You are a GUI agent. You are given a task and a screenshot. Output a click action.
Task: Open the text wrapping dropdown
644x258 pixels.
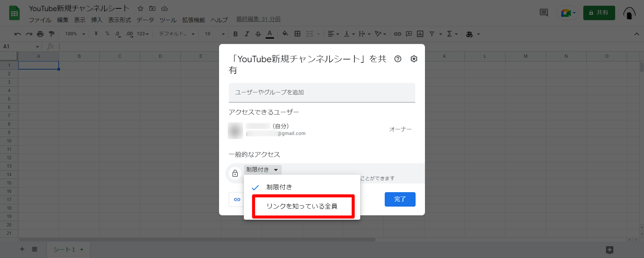[x=365, y=34]
